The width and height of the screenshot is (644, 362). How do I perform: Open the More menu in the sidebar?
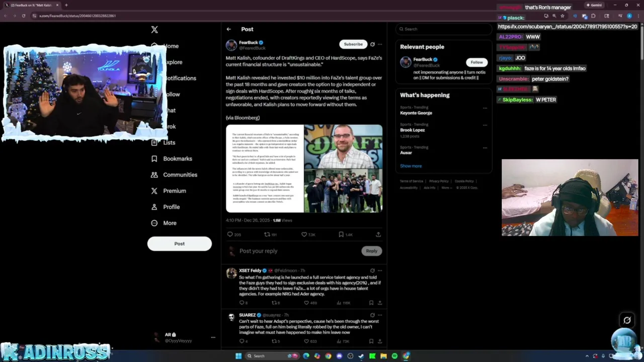coord(164,223)
